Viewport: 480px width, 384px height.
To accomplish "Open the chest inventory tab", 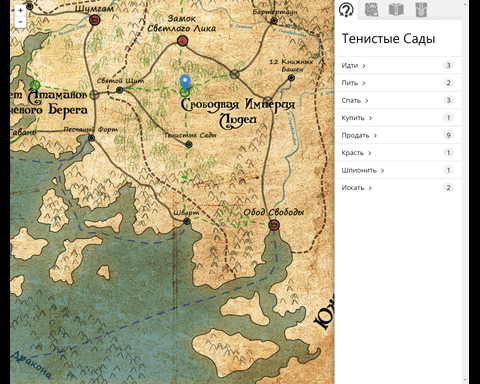I will 421,10.
